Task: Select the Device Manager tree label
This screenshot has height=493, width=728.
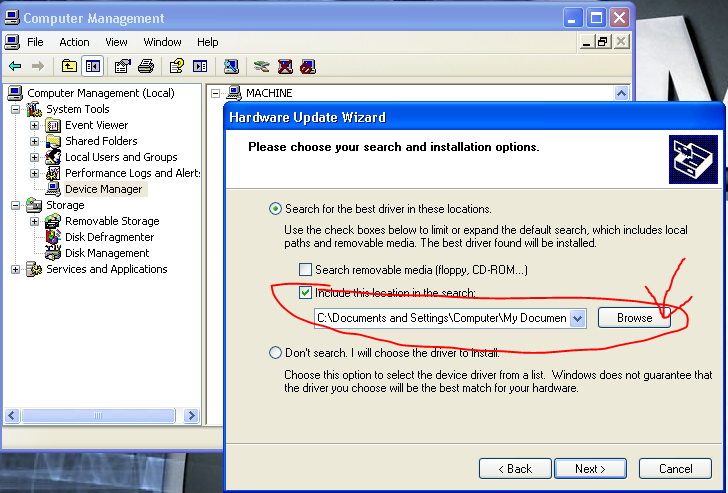Action: (x=104, y=189)
